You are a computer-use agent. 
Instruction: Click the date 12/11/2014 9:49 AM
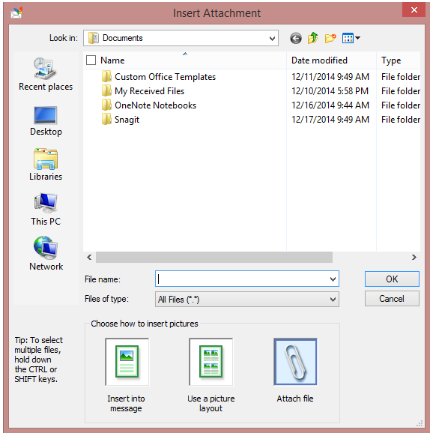pyautogui.click(x=330, y=77)
